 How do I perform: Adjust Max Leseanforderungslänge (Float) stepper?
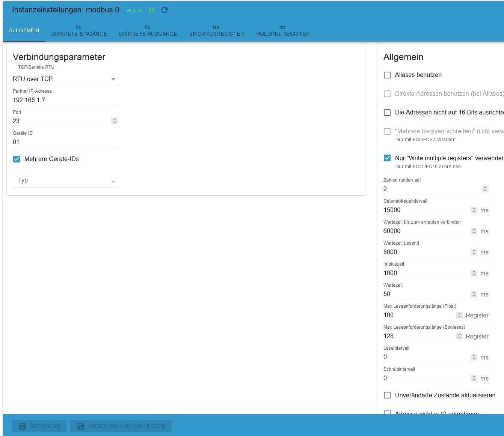459,315
